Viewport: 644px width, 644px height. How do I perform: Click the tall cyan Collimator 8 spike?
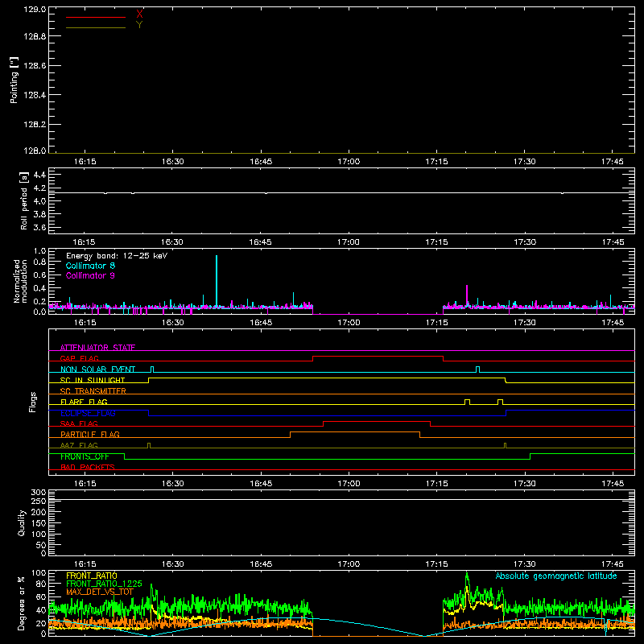(217, 281)
